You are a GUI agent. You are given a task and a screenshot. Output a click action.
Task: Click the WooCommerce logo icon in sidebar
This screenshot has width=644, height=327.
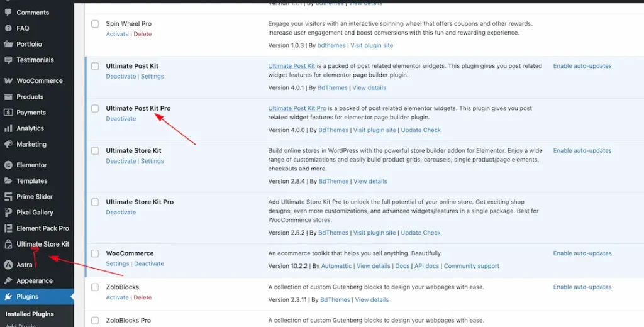coord(8,81)
